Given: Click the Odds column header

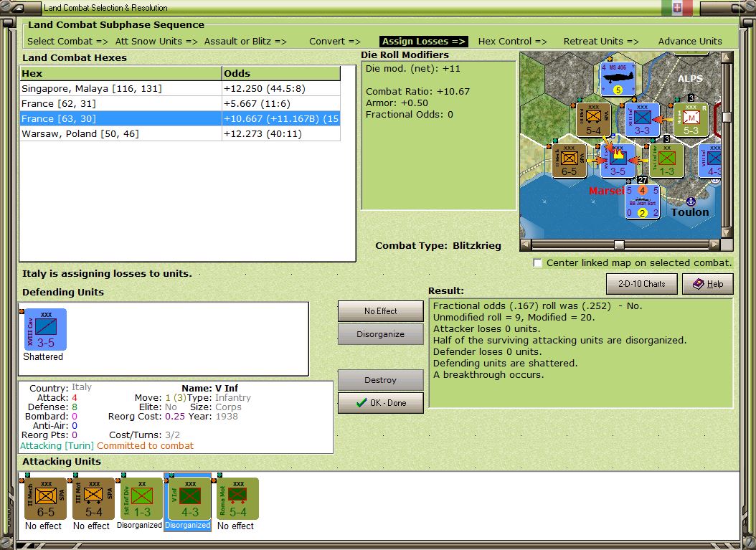Looking at the screenshot, I should point(281,74).
